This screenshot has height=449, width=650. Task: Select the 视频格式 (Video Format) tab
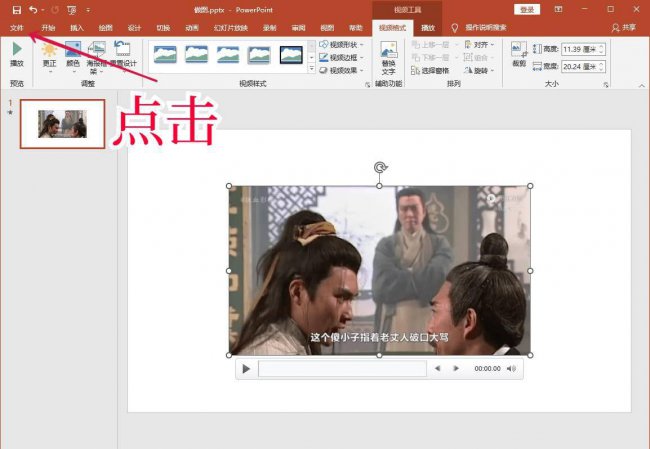pos(392,28)
